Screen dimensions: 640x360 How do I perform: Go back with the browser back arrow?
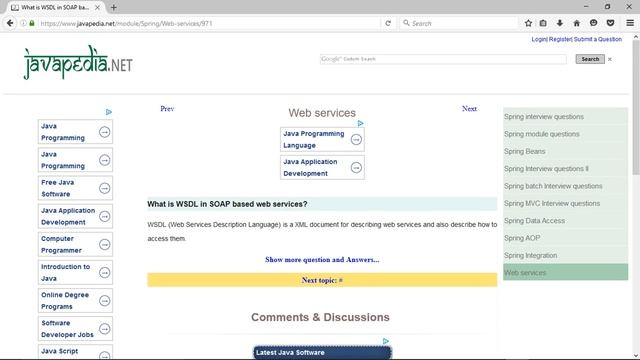[x=10, y=23]
